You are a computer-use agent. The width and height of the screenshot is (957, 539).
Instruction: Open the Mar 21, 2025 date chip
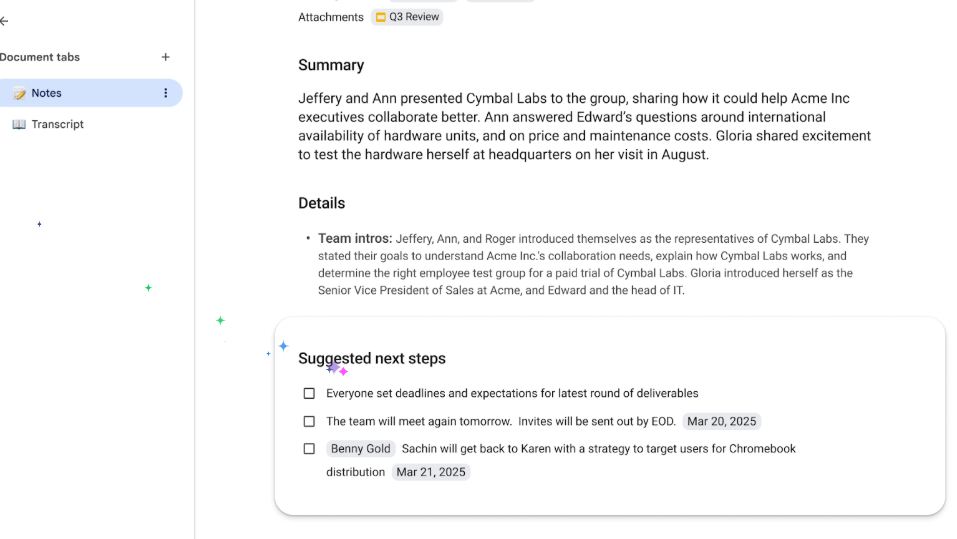point(431,472)
